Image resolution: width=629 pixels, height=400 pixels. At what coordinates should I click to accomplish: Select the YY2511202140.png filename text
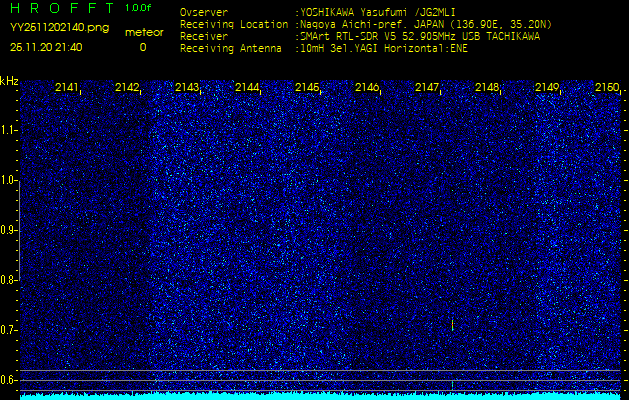[x=59, y=28]
